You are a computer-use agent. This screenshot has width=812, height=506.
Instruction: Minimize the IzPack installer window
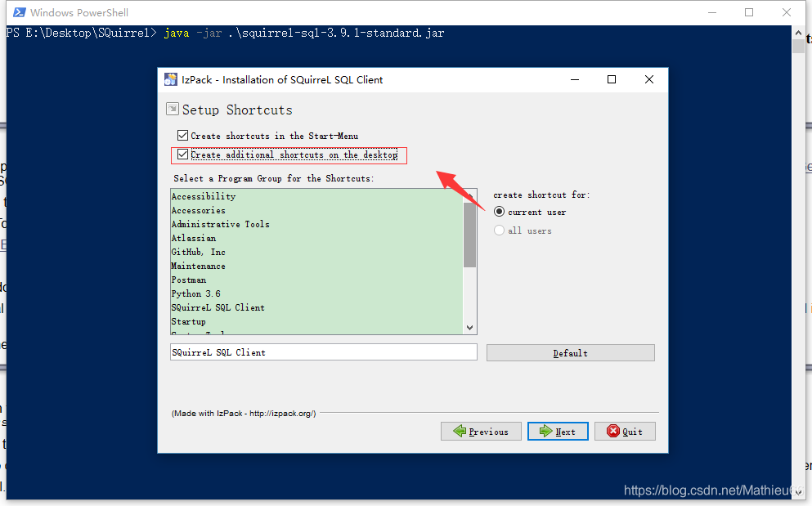pos(575,79)
